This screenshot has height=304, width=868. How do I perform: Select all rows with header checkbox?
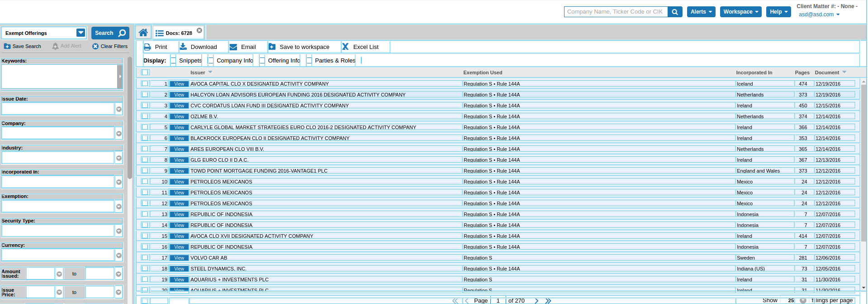[145, 72]
